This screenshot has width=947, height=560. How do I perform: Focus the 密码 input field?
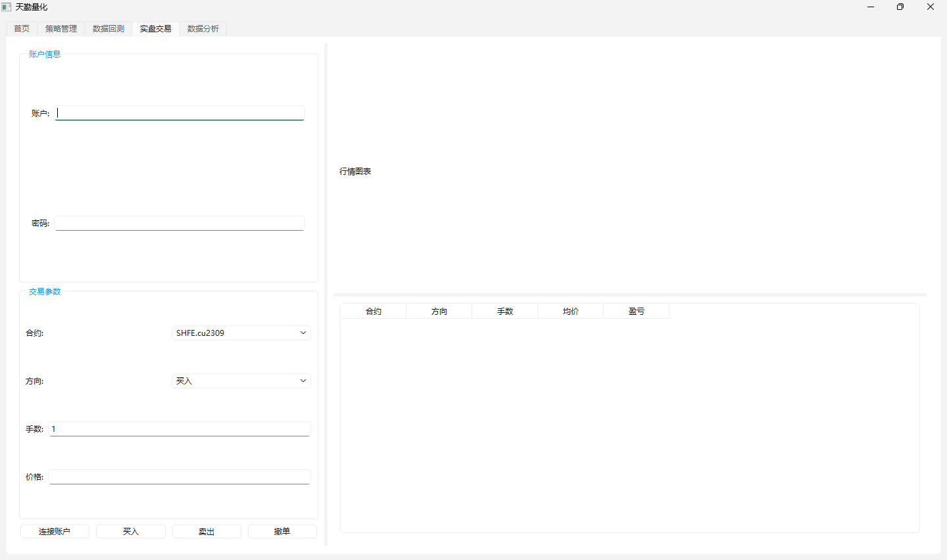click(x=180, y=223)
